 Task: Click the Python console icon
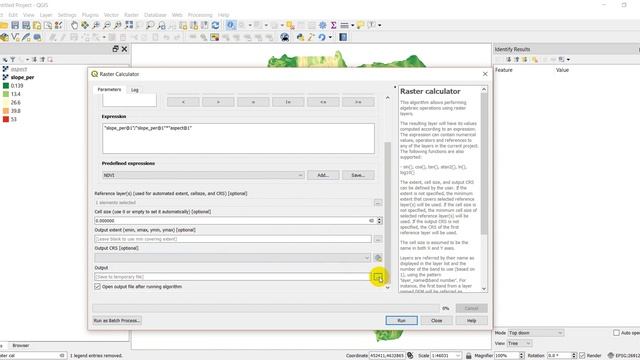pos(300,38)
